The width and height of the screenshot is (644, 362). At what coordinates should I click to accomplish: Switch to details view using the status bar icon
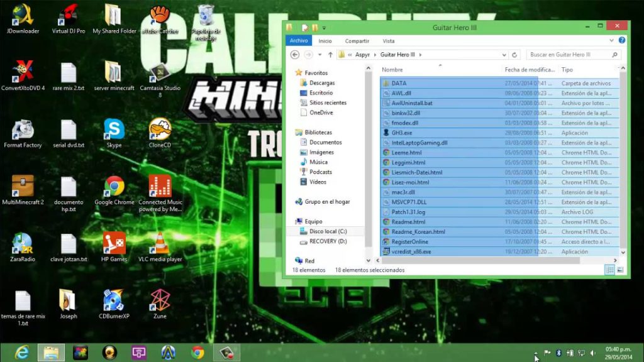pos(609,269)
